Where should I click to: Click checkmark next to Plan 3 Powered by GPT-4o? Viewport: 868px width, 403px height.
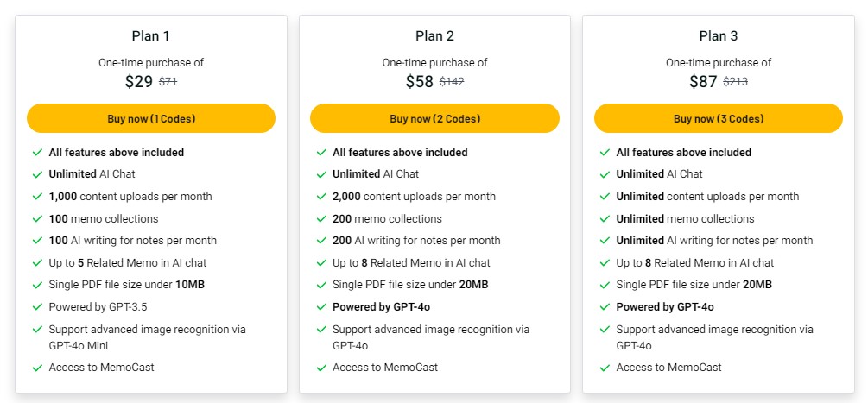pos(605,307)
